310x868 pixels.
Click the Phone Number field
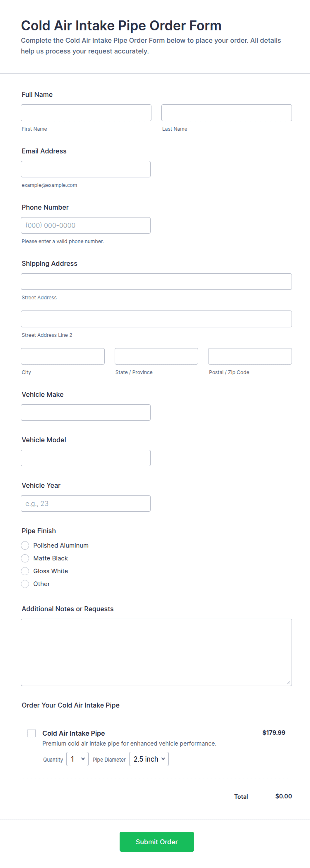(85, 225)
